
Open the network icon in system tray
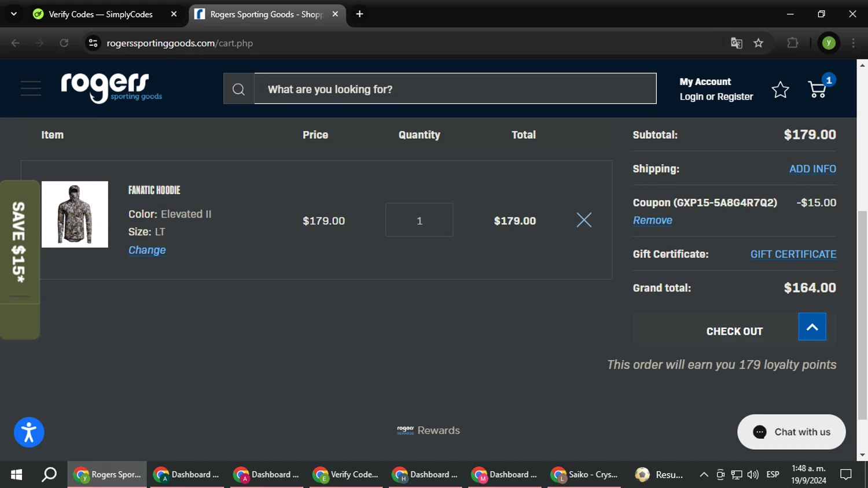click(x=737, y=475)
